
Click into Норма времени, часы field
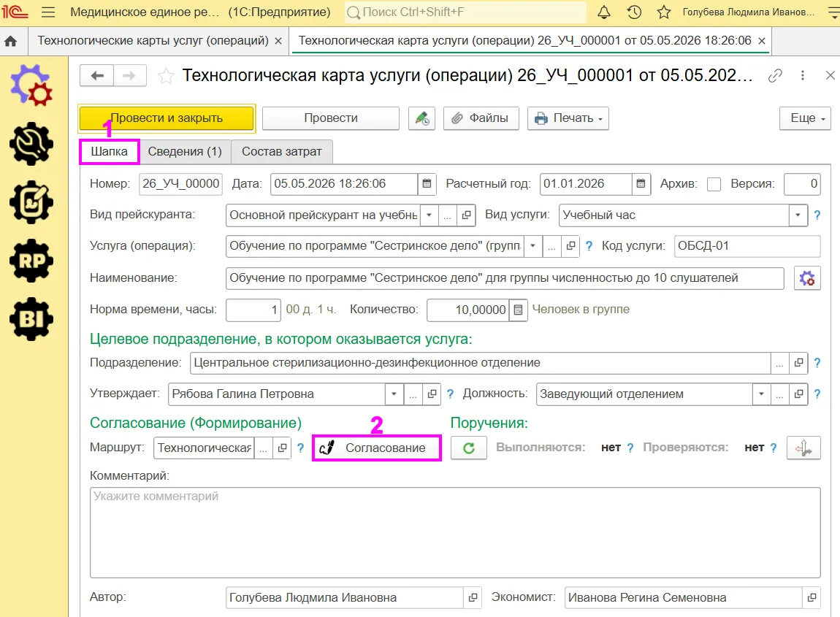(x=253, y=310)
